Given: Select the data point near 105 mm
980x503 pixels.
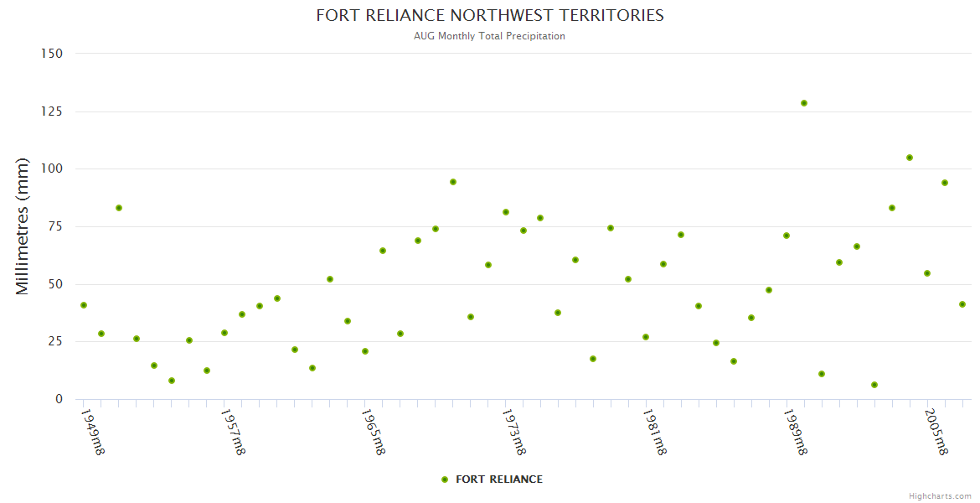Looking at the screenshot, I should 910,158.
